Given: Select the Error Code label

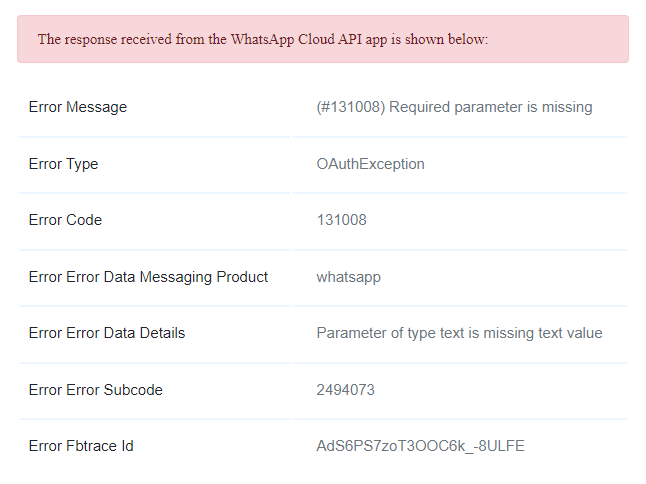Looking at the screenshot, I should pos(65,220).
